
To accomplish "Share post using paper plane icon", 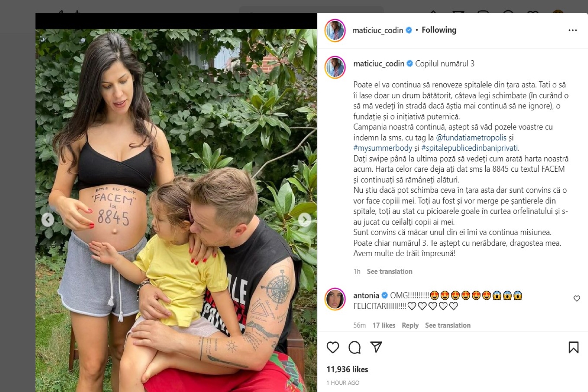I will (x=376, y=347).
